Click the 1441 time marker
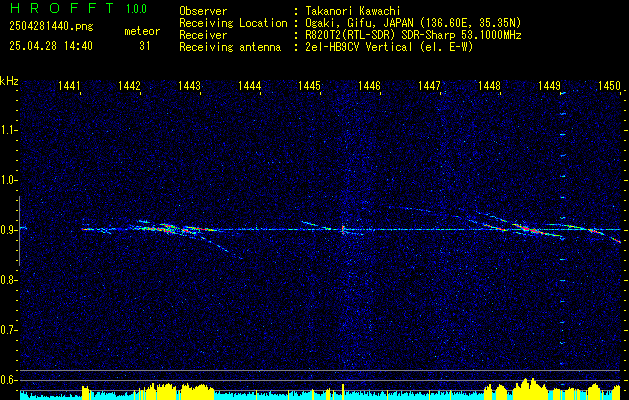 pos(69,86)
